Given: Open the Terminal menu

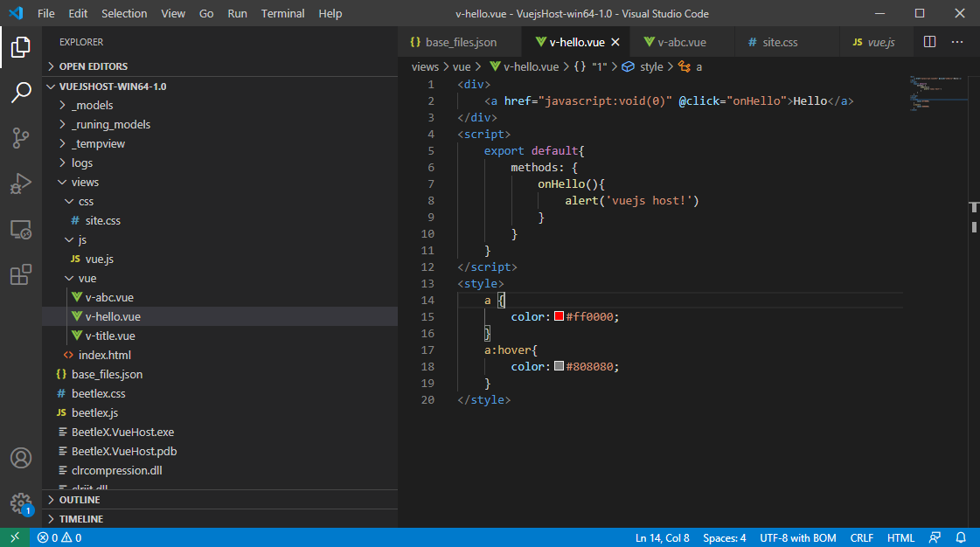Looking at the screenshot, I should 282,13.
